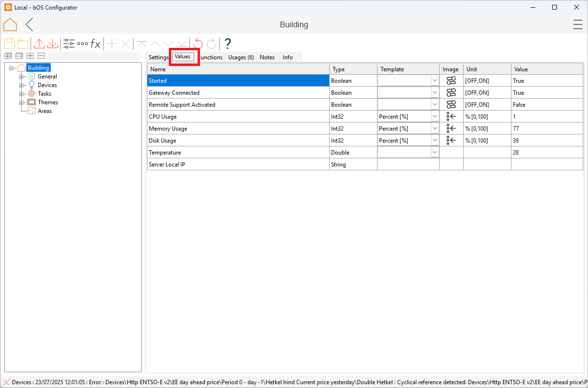Open the hamburger menu
Screen dimensions: 588x388
coord(578,25)
